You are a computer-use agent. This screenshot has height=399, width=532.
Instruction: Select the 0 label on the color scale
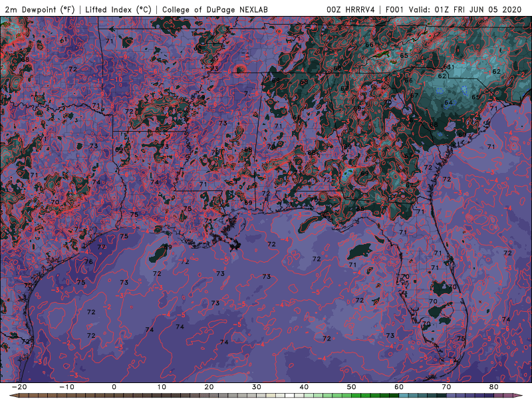(x=114, y=387)
